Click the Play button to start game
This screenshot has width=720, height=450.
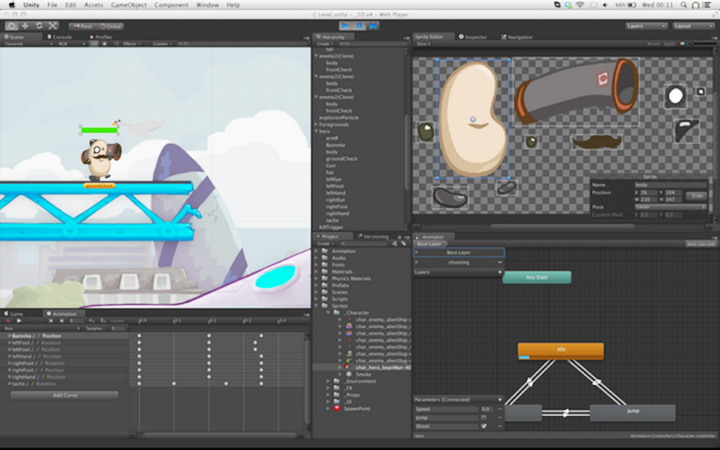coord(345,26)
